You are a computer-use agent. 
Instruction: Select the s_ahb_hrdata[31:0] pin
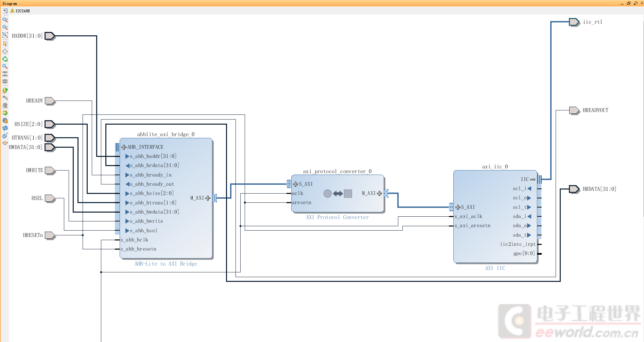152,165
